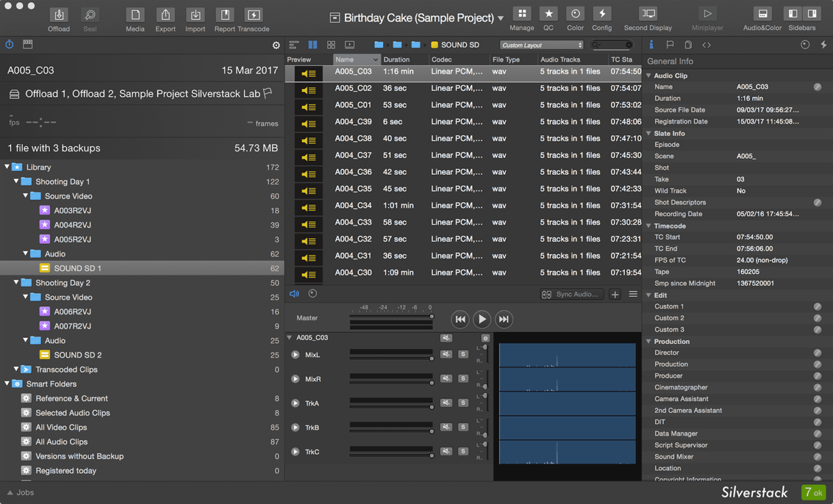This screenshot has width=833, height=504.
Task: Click the blue info tab icon
Action: pyautogui.click(x=652, y=45)
